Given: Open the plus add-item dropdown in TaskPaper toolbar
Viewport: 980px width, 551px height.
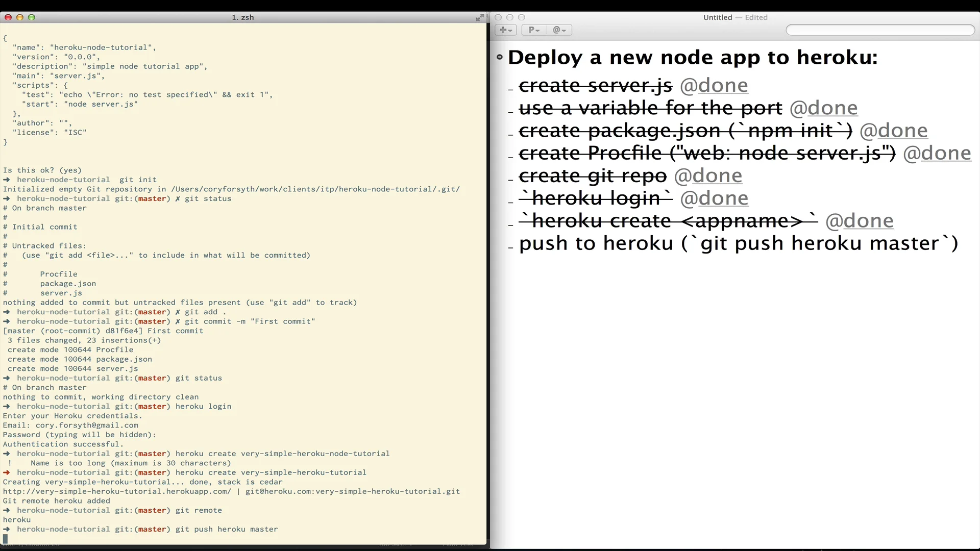Looking at the screenshot, I should 506,30.
